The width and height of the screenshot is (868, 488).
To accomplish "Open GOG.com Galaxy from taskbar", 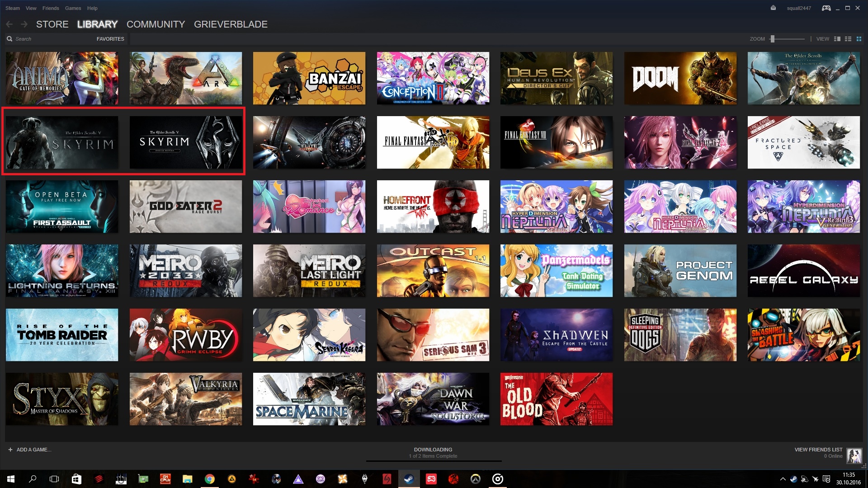I will coord(320,479).
